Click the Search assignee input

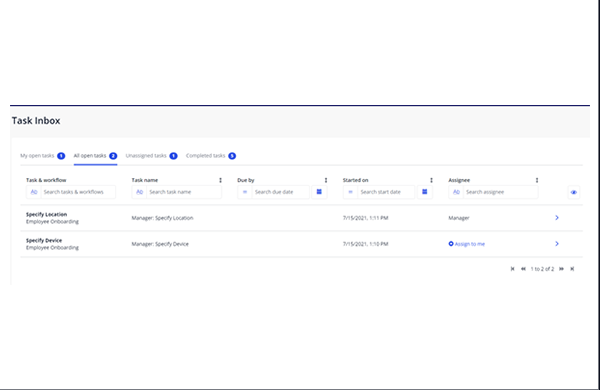(501, 192)
